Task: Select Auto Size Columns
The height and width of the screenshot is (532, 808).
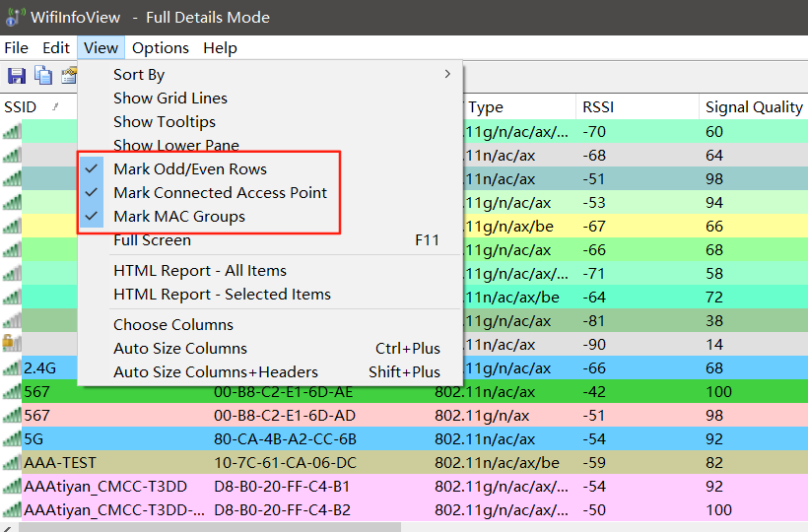Action: point(270,348)
